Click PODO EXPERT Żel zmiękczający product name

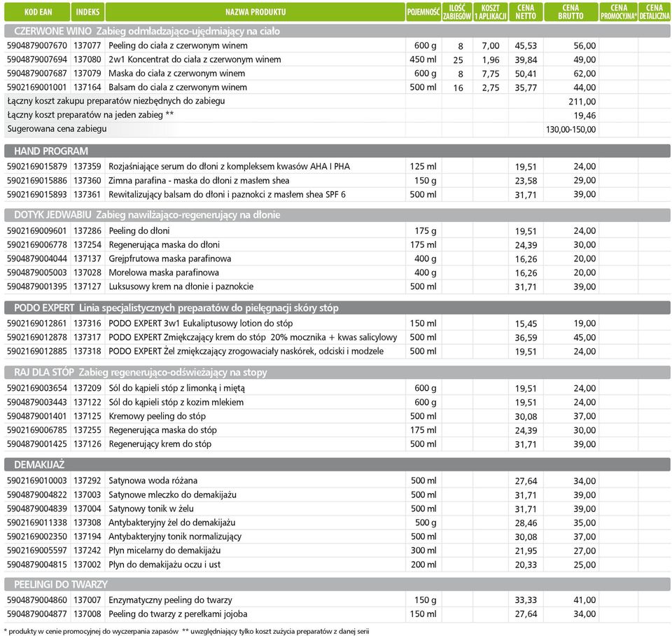(246, 351)
